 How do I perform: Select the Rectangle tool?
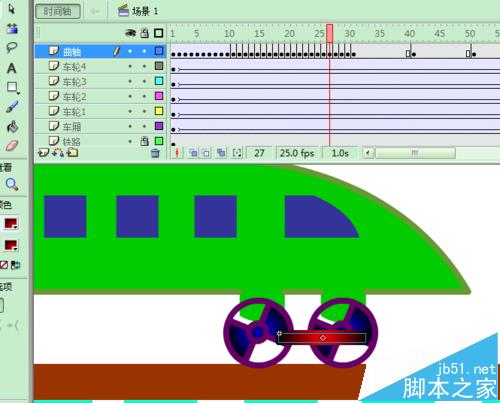(13, 88)
